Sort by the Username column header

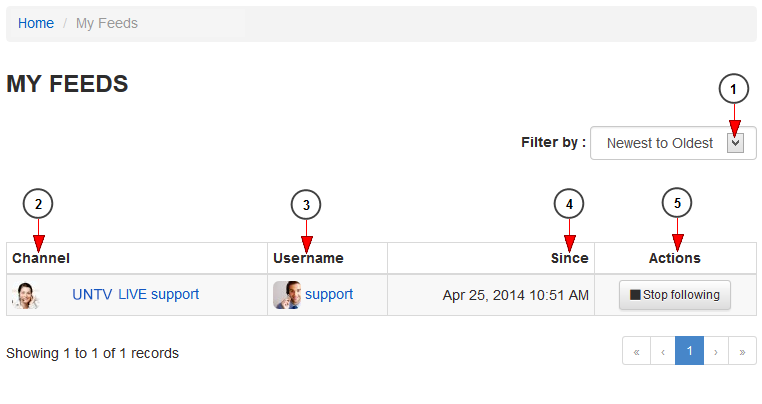coord(308,258)
